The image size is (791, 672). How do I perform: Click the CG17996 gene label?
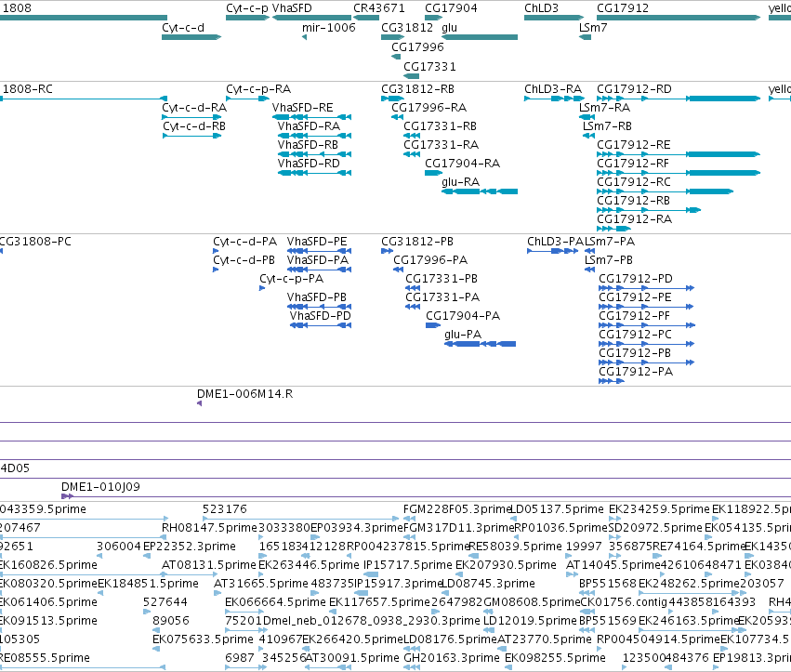tap(417, 46)
